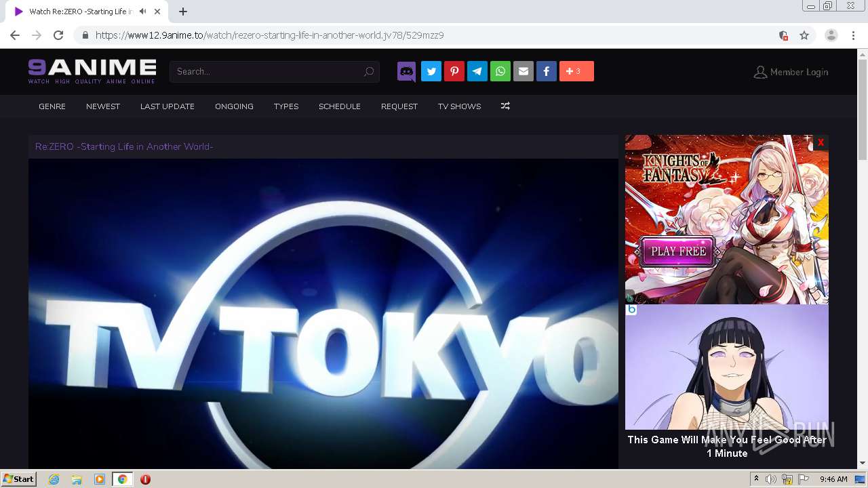Open Chrome three-dot menu
Image resolution: width=868 pixels, height=488 pixels.
coord(854,35)
